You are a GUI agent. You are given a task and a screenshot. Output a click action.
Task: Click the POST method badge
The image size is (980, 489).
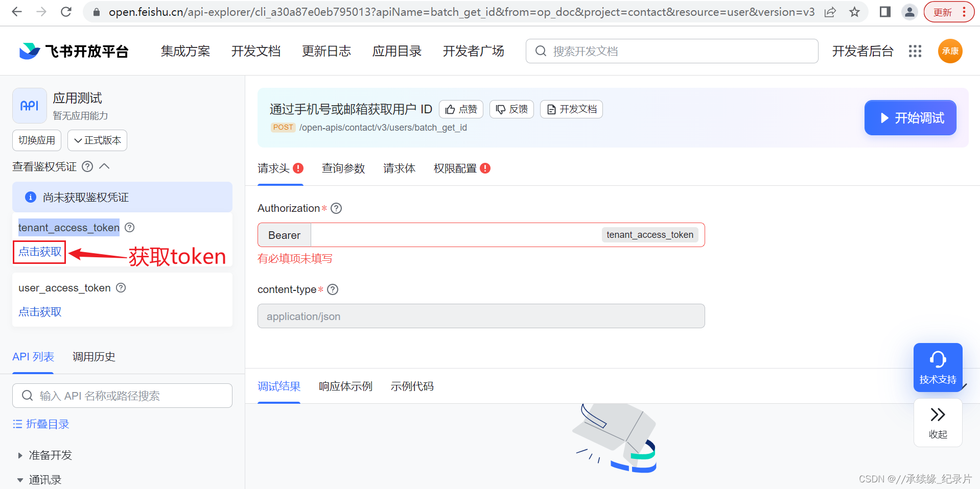[x=283, y=127]
